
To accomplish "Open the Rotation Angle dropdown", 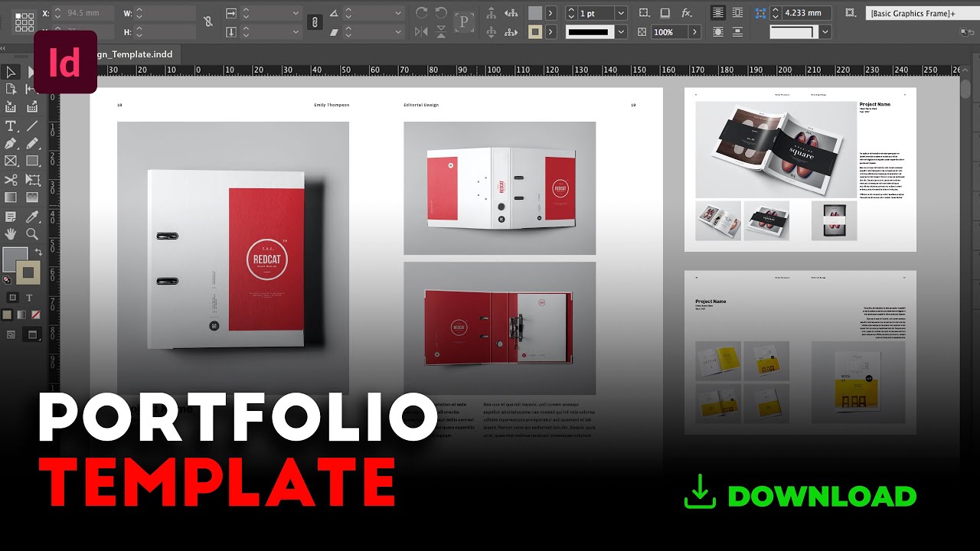I will click(398, 13).
